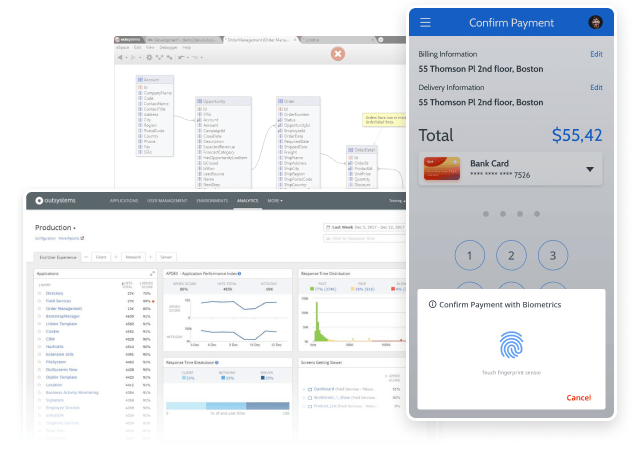Toggle the favorite star for Directory
The width and height of the screenshot is (635, 450).
click(39, 293)
